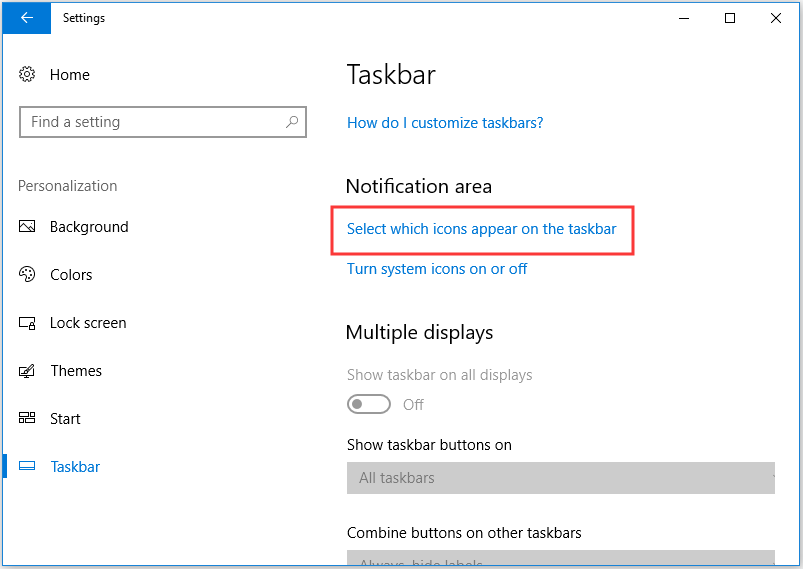
Task: Click the Multiple displays heading
Action: click(419, 333)
